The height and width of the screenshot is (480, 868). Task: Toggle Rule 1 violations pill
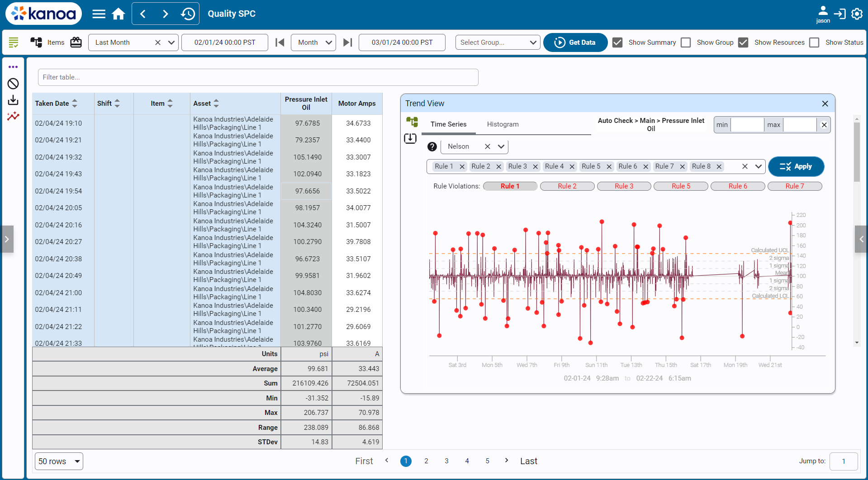click(510, 186)
